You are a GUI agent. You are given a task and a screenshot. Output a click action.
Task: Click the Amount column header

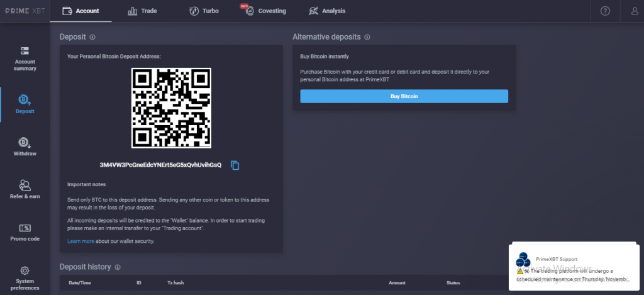[397, 282]
